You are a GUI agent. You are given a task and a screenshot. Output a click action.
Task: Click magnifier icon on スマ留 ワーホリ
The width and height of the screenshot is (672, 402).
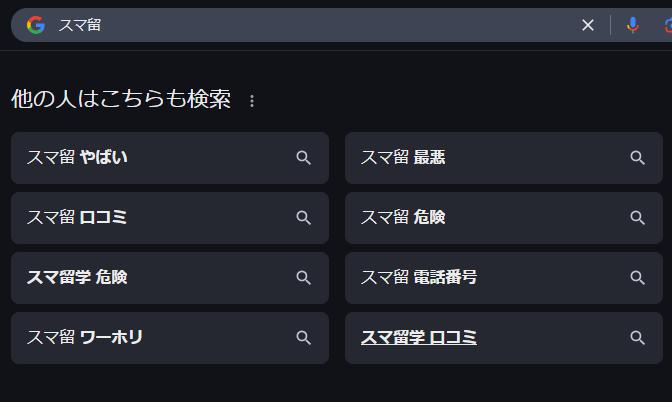click(x=304, y=338)
